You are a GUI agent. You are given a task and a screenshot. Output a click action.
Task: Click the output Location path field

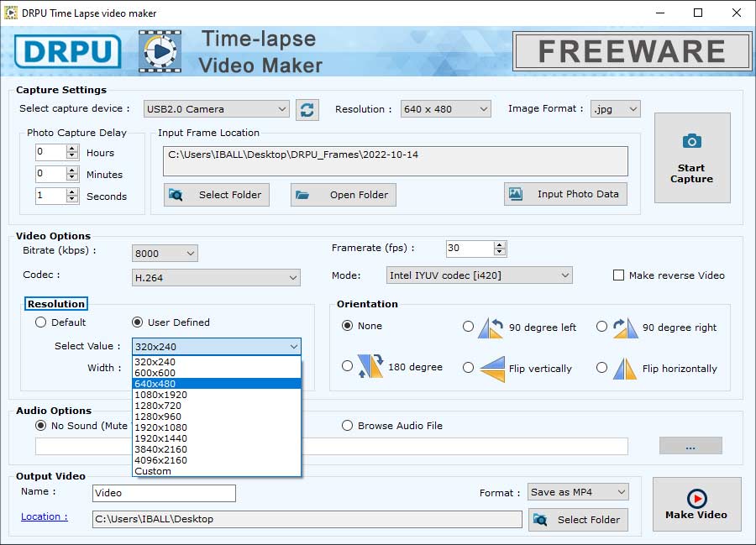307,520
